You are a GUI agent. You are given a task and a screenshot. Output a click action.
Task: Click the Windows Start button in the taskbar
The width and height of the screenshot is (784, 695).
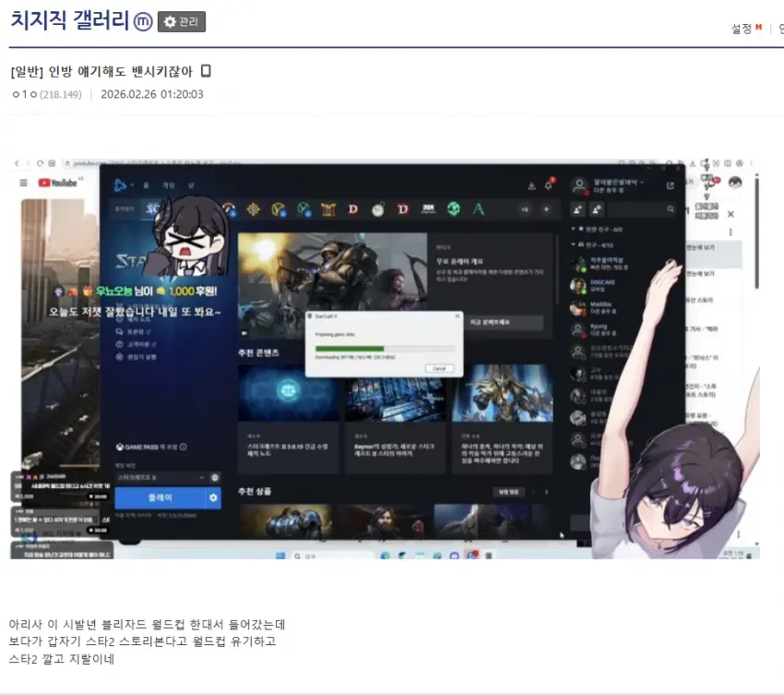(280, 556)
